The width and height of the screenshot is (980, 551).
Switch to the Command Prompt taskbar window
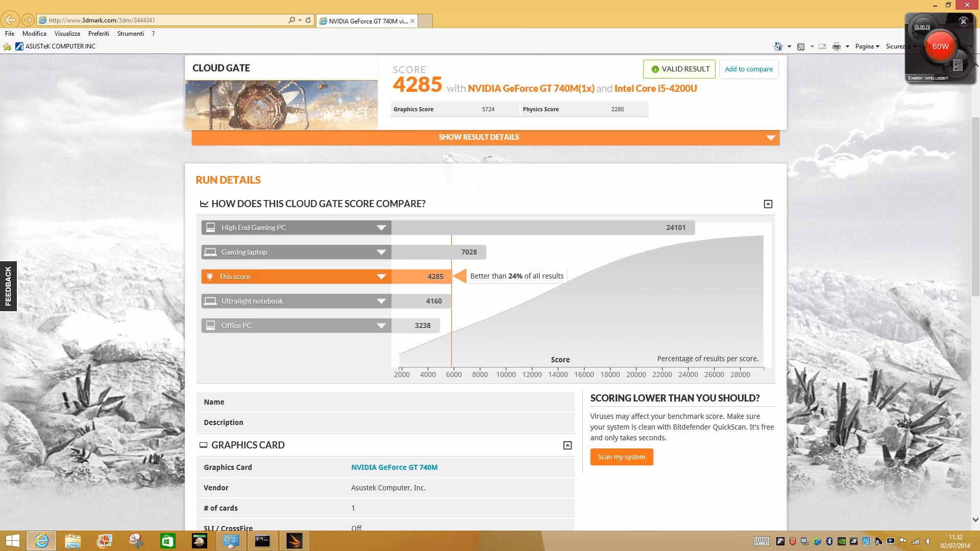(x=262, y=541)
